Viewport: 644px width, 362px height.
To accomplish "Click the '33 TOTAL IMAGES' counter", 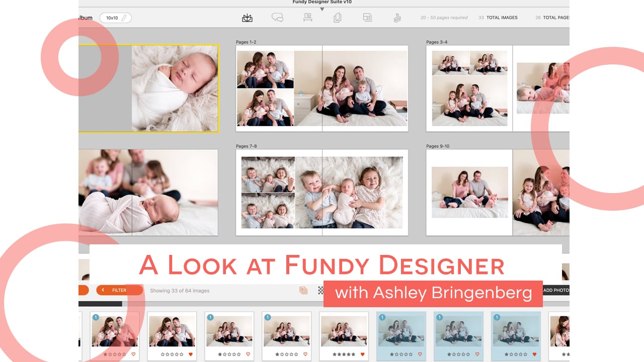I will [498, 18].
